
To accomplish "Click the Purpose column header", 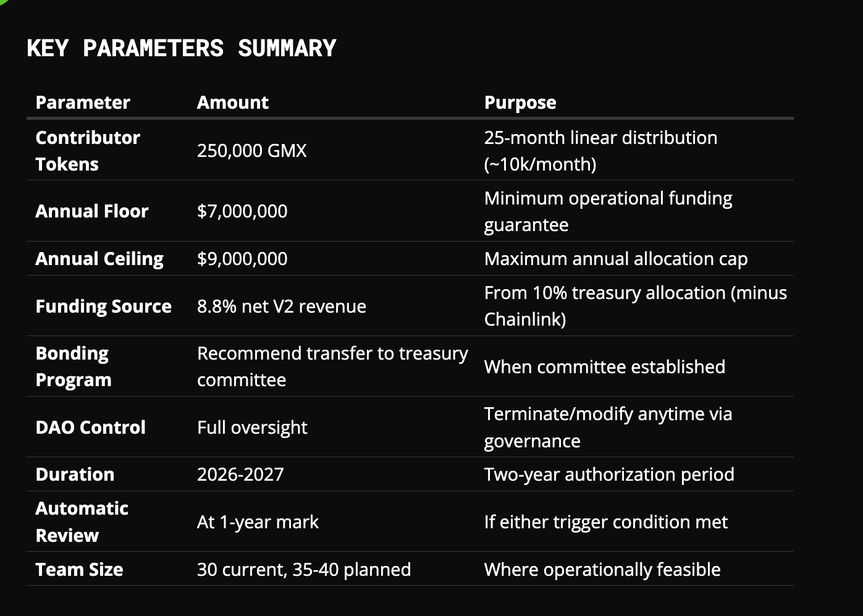I will coord(520,103).
